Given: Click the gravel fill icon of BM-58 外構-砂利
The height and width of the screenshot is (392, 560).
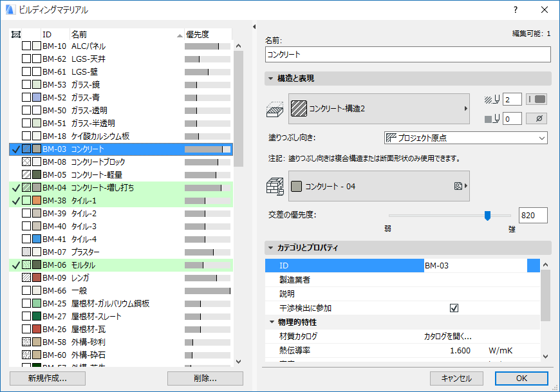Looking at the screenshot, I should tap(26, 342).
